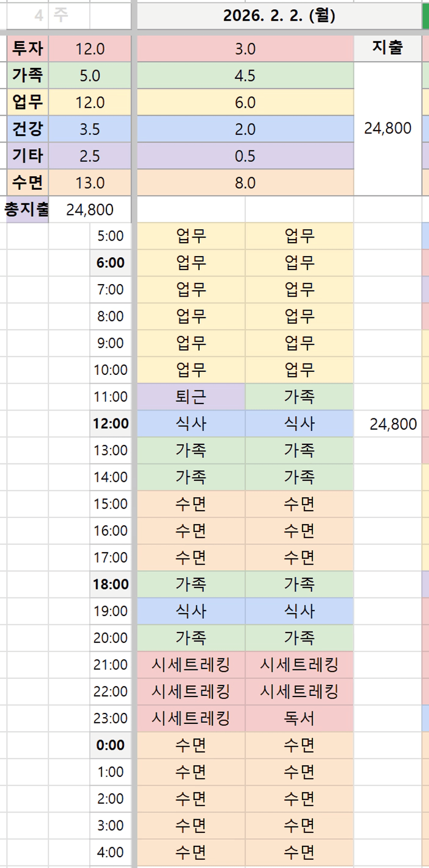The image size is (429, 868).
Task: Select the 기타 category label cell
Action: pos(27,156)
